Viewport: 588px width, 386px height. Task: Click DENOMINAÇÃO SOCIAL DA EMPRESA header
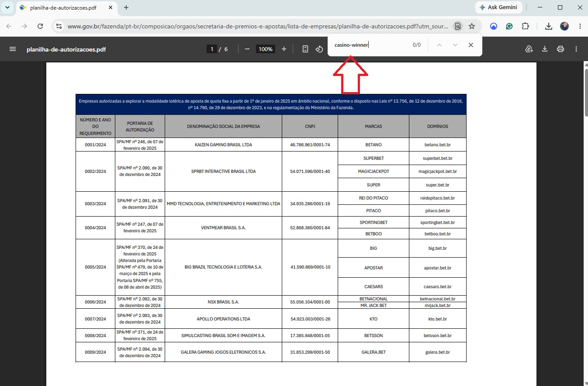tap(223, 126)
